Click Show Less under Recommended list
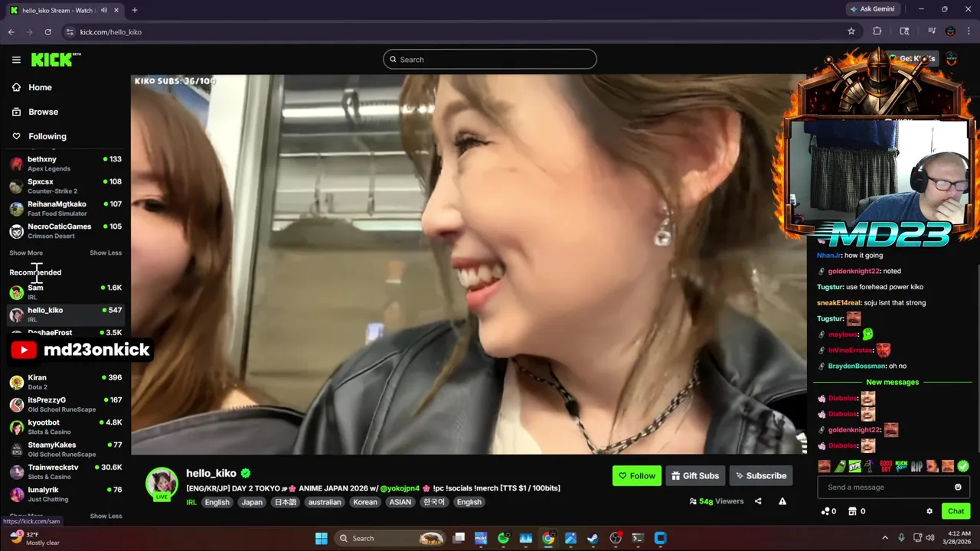Image resolution: width=980 pixels, height=551 pixels. tap(106, 516)
